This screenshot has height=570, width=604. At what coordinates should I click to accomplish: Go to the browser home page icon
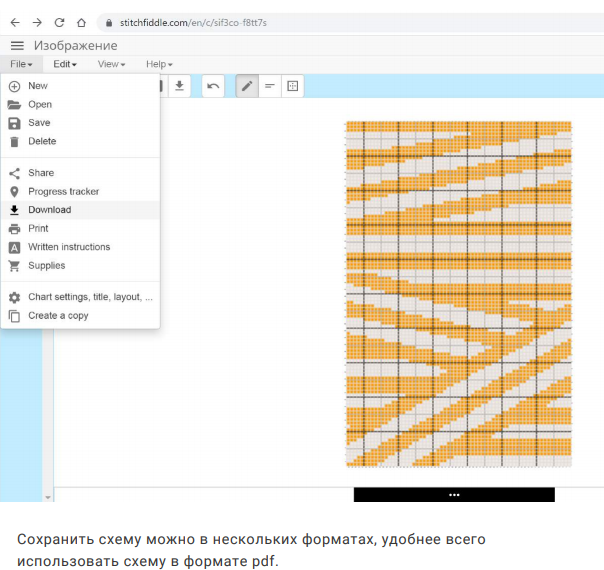tap(81, 23)
